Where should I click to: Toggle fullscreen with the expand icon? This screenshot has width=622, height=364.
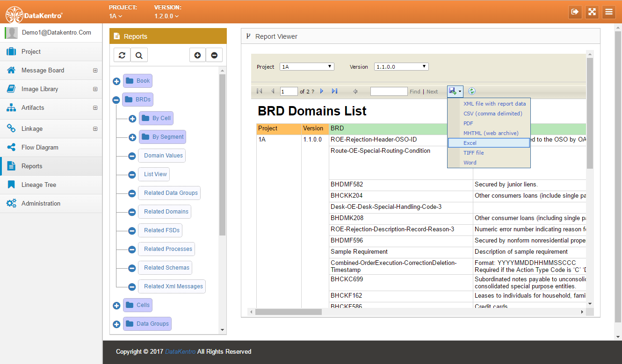tap(592, 12)
